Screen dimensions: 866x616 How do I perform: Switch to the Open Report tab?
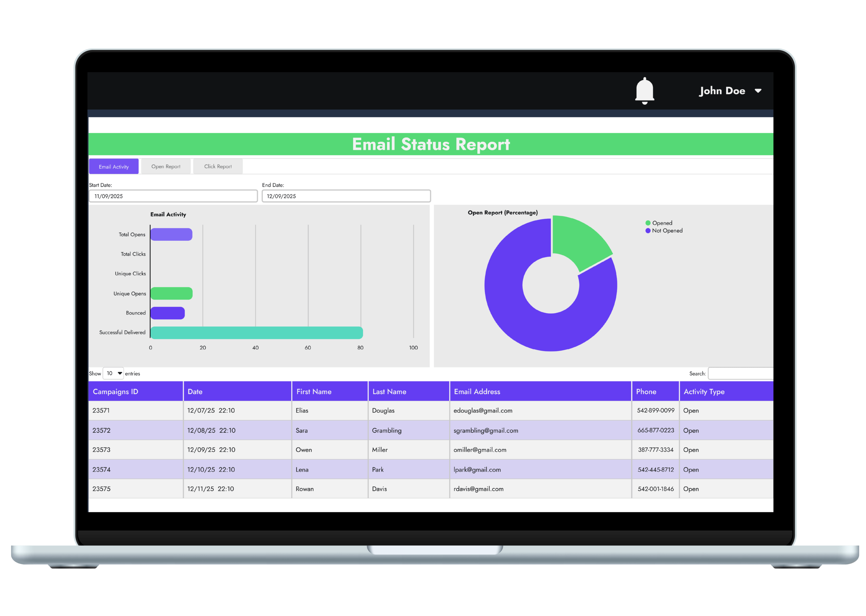(166, 166)
